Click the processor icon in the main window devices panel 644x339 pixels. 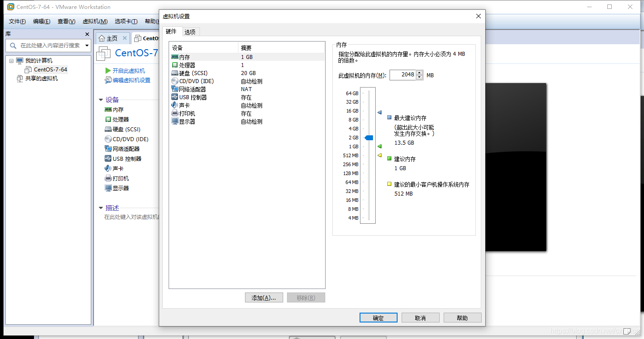(x=108, y=119)
